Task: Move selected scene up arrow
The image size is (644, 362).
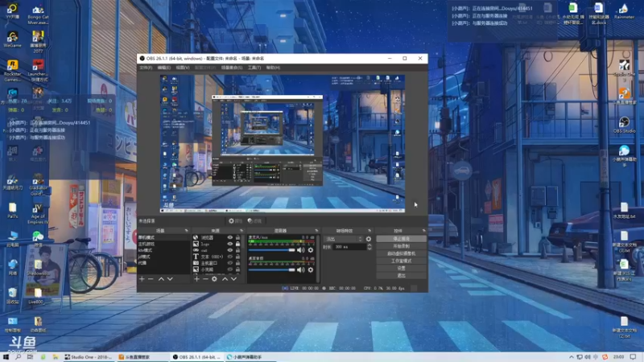Action: [x=161, y=279]
